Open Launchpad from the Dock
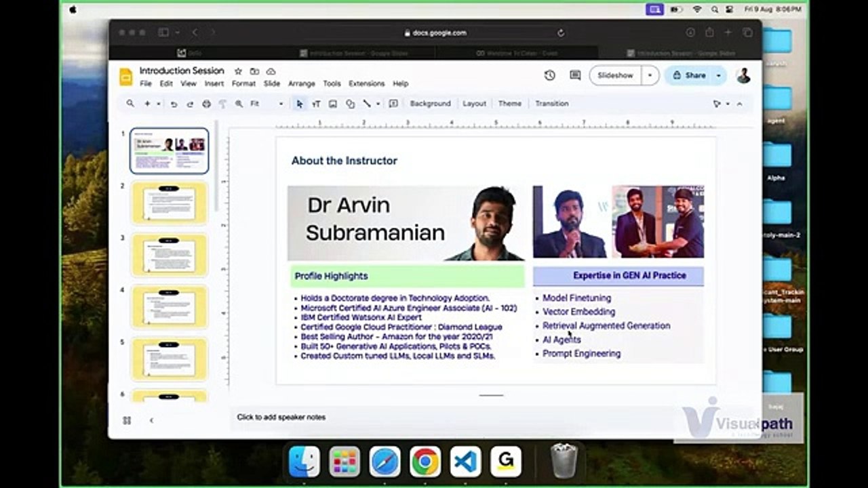 (x=344, y=462)
